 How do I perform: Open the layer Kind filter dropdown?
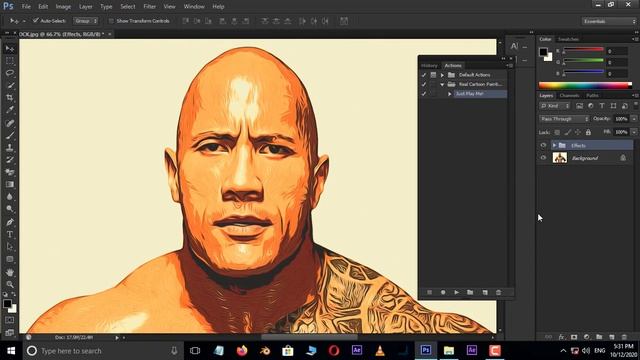click(555, 106)
